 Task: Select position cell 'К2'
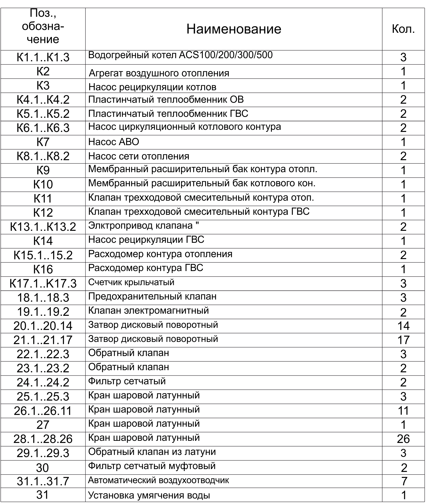tap(43, 71)
